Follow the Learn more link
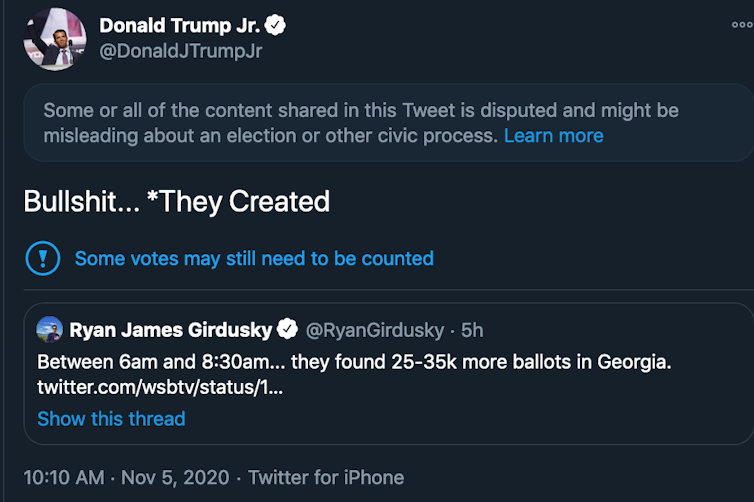The width and height of the screenshot is (754, 502). [x=553, y=135]
